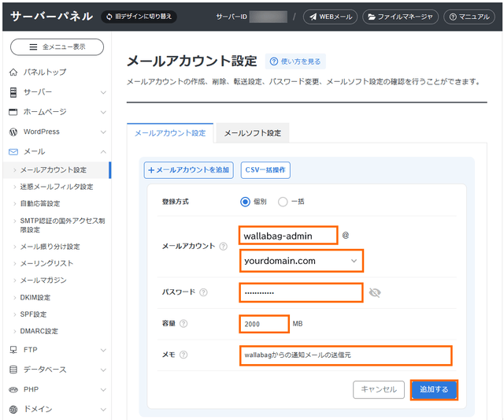Viewport: 504px width, 420px height.
Task: Open 自動応答設定 in sidebar
Action: click(x=40, y=203)
